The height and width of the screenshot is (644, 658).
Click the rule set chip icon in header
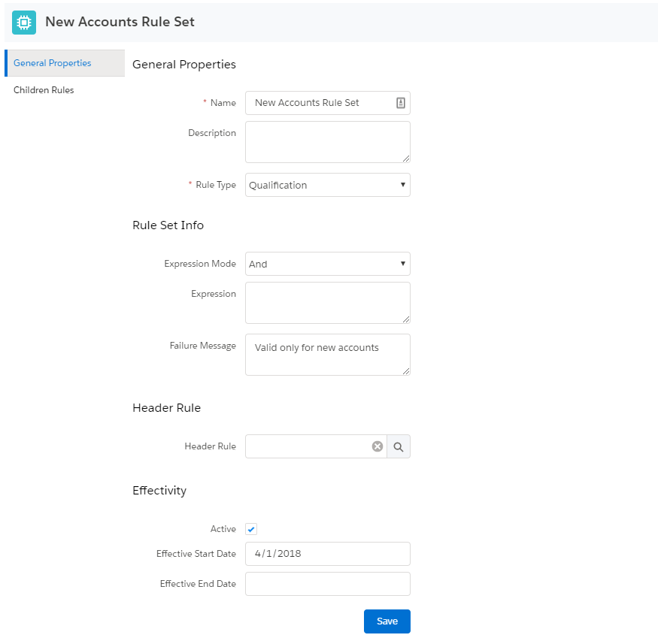[24, 23]
